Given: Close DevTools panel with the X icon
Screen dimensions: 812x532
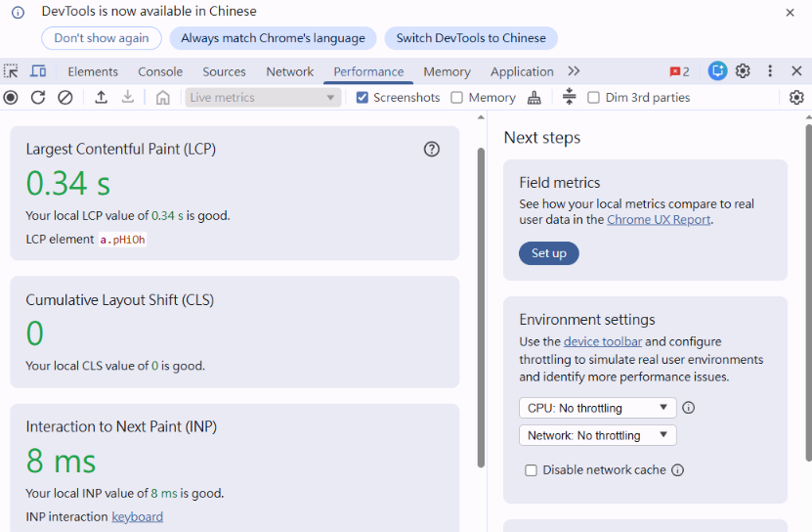Looking at the screenshot, I should (796, 71).
